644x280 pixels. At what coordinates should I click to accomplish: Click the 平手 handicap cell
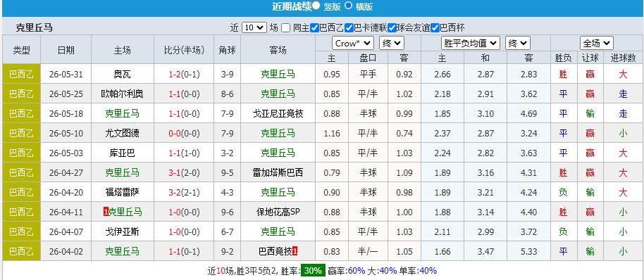point(368,74)
